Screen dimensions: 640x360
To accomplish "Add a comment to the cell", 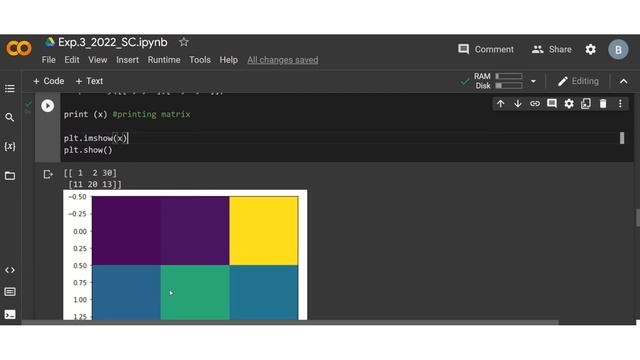I will click(x=552, y=104).
